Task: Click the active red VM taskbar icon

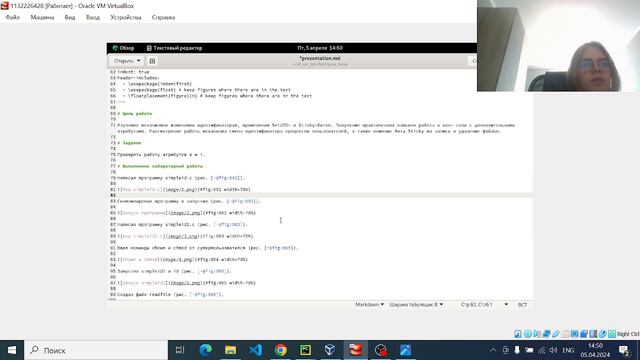Action: 356,350
